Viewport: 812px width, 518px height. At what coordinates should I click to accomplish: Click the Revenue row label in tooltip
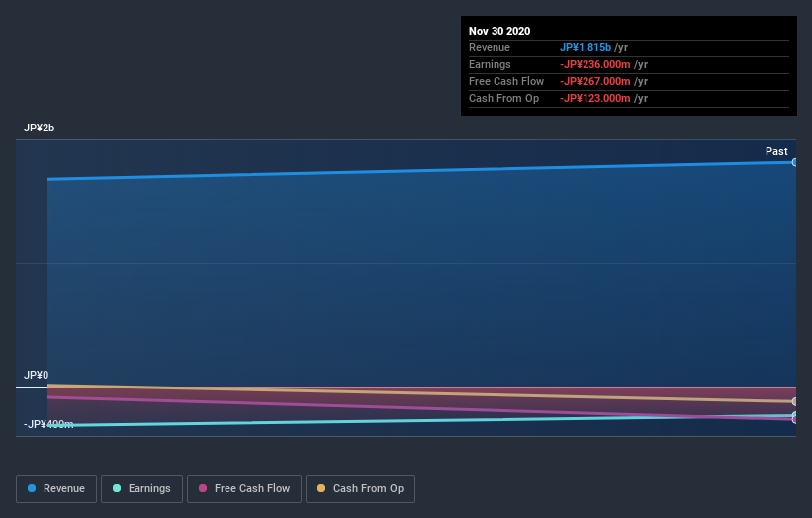490,47
